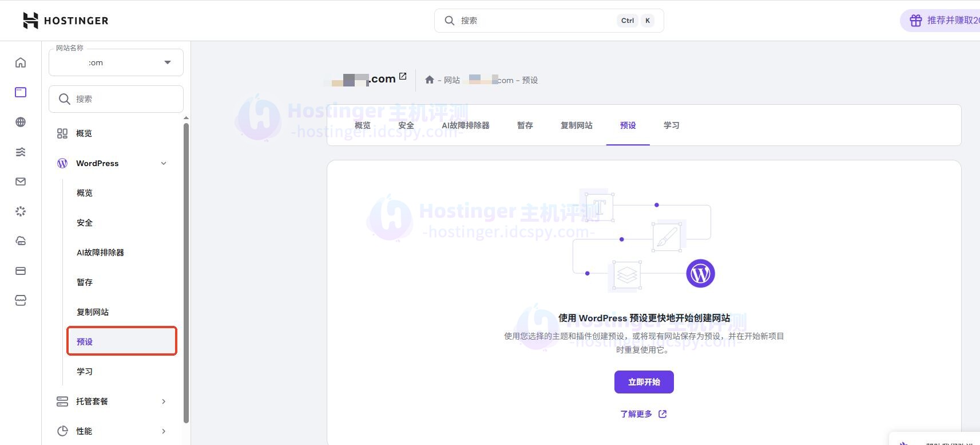
Task: Switch to the 学习 tab
Action: point(672,125)
